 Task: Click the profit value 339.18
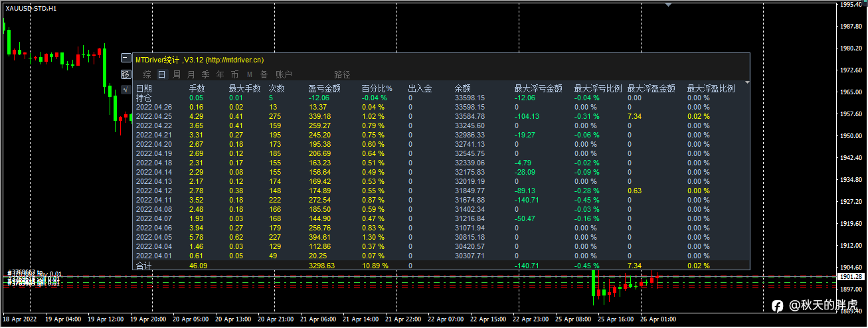(319, 116)
